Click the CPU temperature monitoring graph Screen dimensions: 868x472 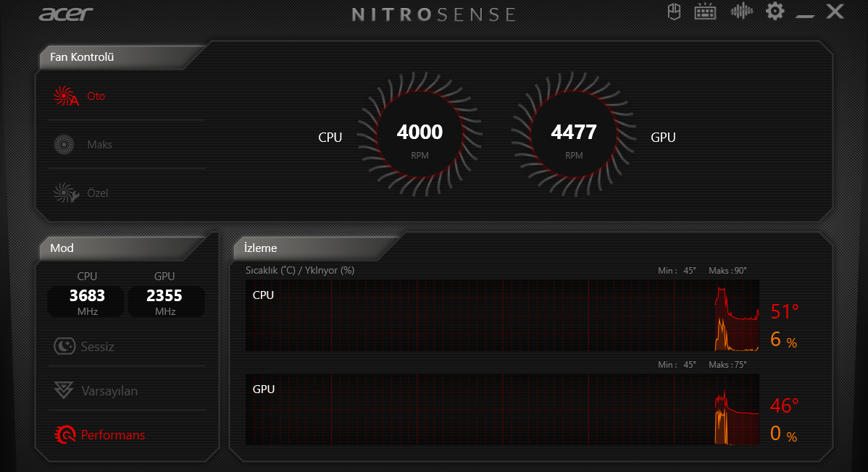[502, 315]
